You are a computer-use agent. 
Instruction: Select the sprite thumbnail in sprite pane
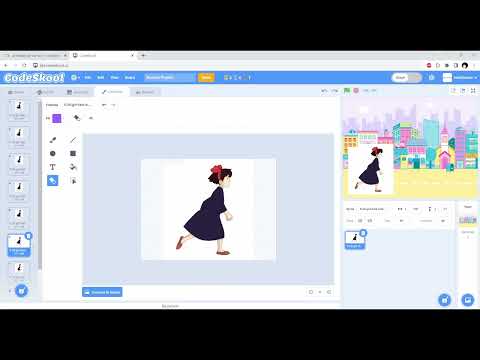click(354, 240)
